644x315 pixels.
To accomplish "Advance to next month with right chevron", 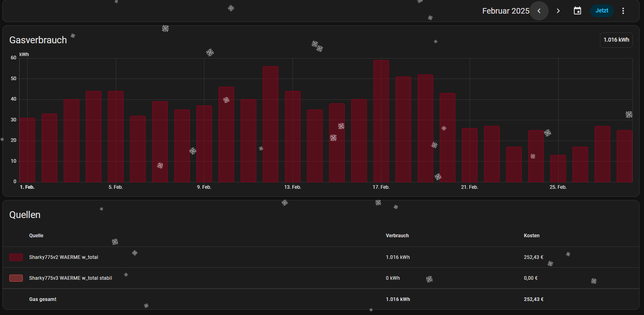I will click(558, 11).
